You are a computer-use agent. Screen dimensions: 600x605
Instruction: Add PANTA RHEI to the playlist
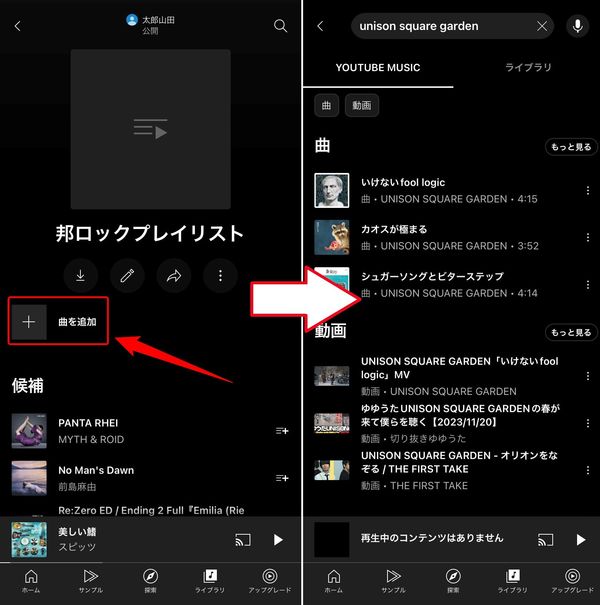point(282,431)
